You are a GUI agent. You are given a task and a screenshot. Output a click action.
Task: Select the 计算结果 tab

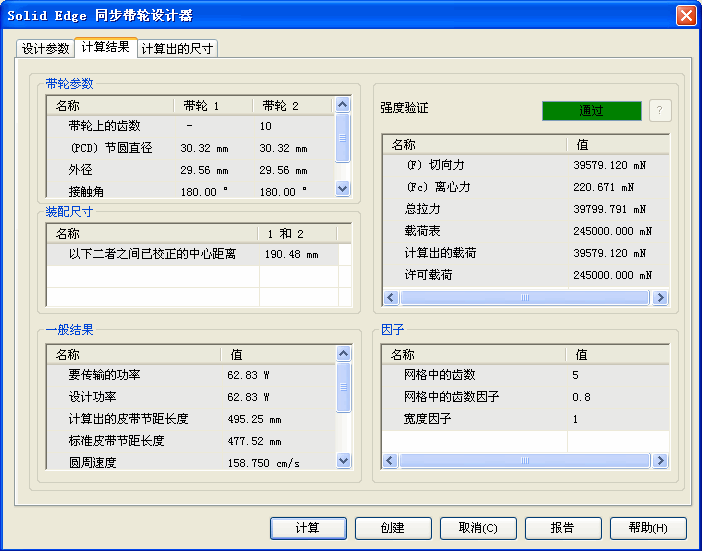(x=105, y=47)
